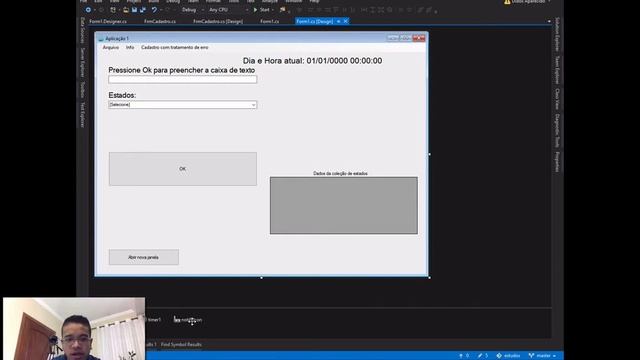Open Cadastro com tratamento de erro menu
Screen dimensions: 640x360
point(175,47)
